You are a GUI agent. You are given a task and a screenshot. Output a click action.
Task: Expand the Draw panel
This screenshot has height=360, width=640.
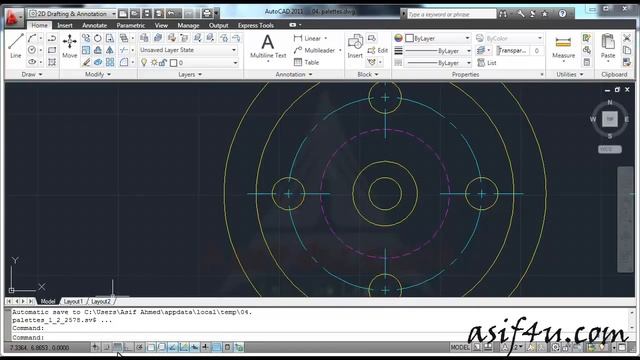coord(31,74)
